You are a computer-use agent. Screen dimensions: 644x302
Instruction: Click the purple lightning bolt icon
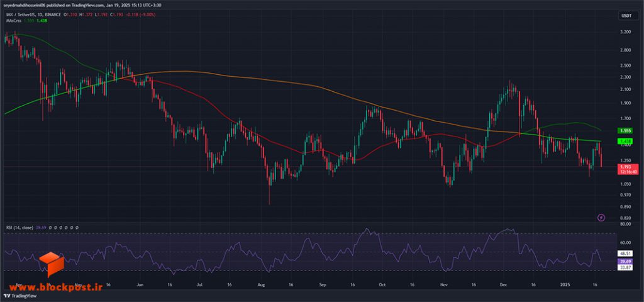(601, 217)
